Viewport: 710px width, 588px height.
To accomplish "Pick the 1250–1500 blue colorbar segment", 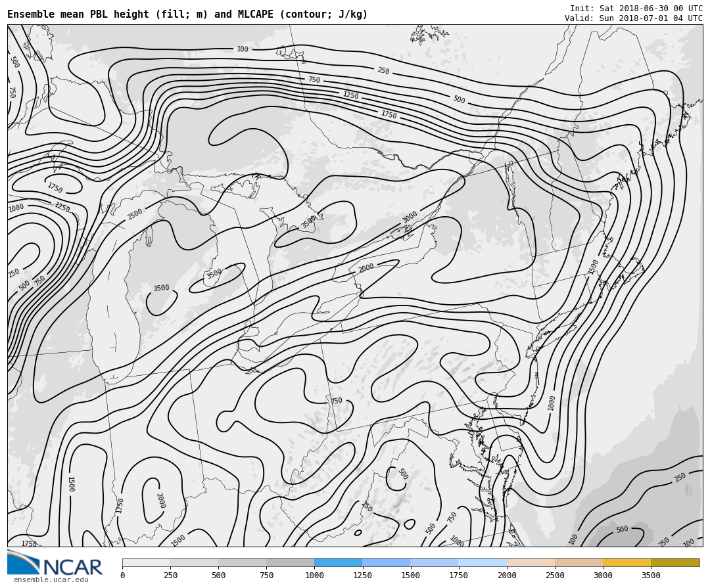I will pos(387,562).
